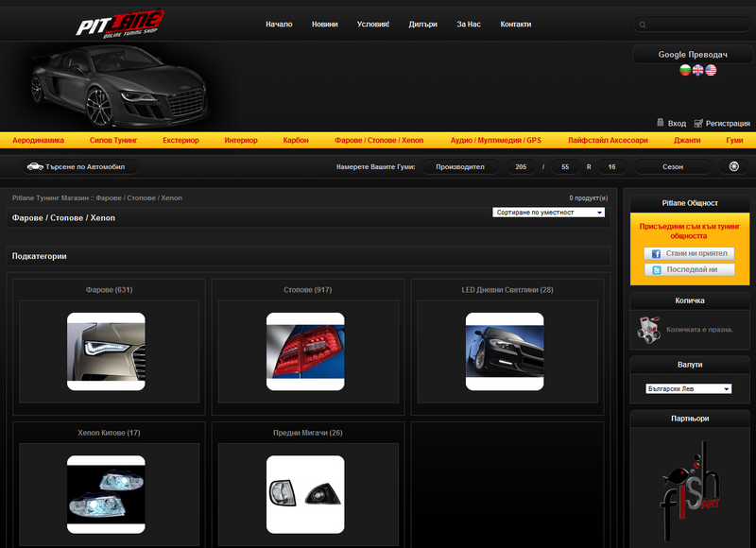Open the Фарове headlight thumbnail
The image size is (756, 548).
coord(106,351)
